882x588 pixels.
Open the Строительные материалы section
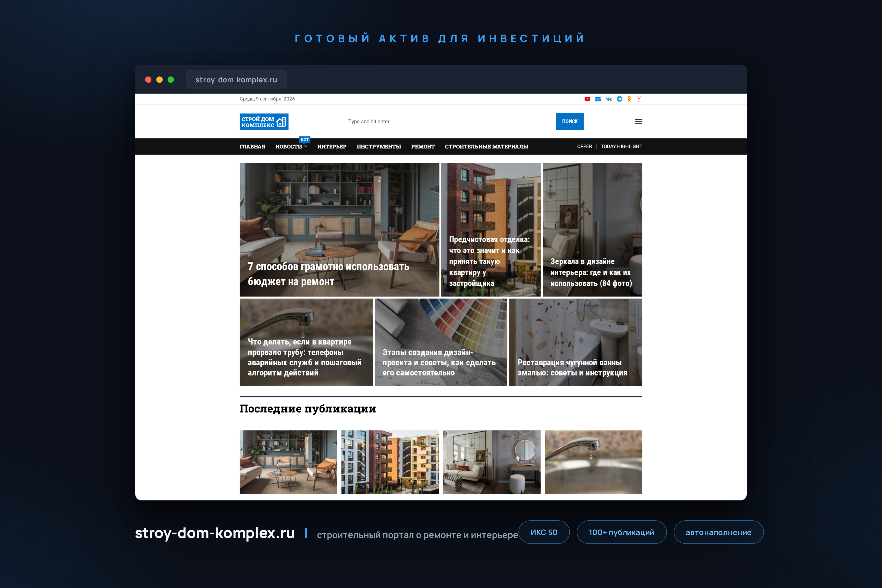pos(486,147)
